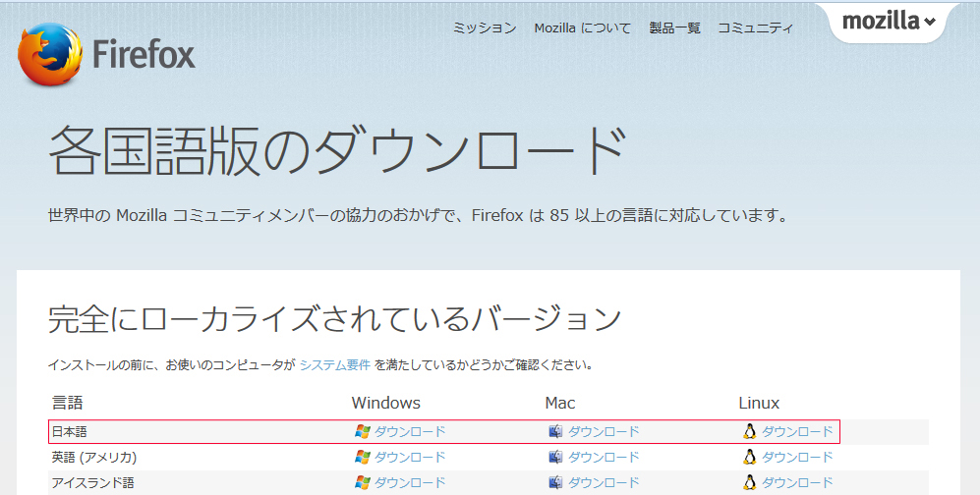Expand the mozilla dropdown tab
Viewport: 980px width, 495px height.
pos(889,22)
